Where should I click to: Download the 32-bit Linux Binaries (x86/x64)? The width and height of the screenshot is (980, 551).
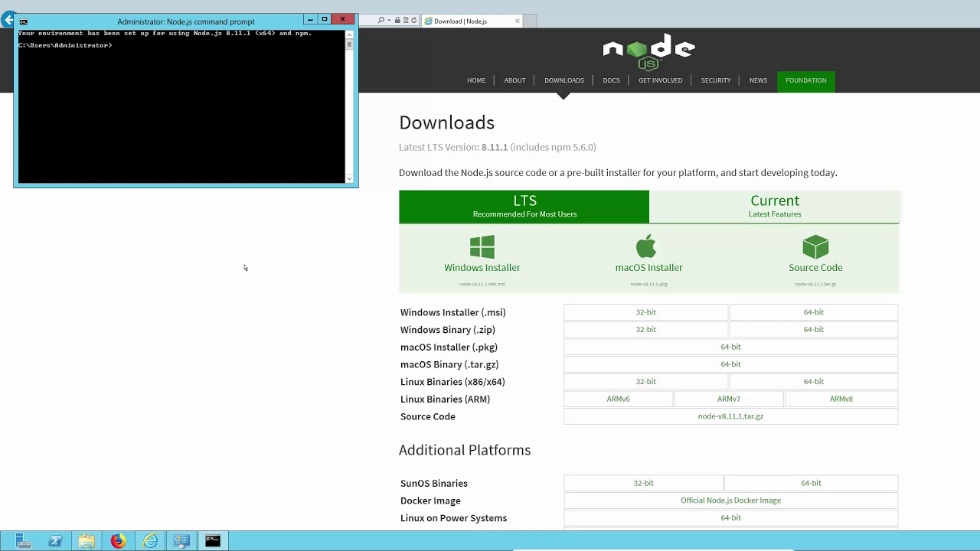(x=645, y=382)
